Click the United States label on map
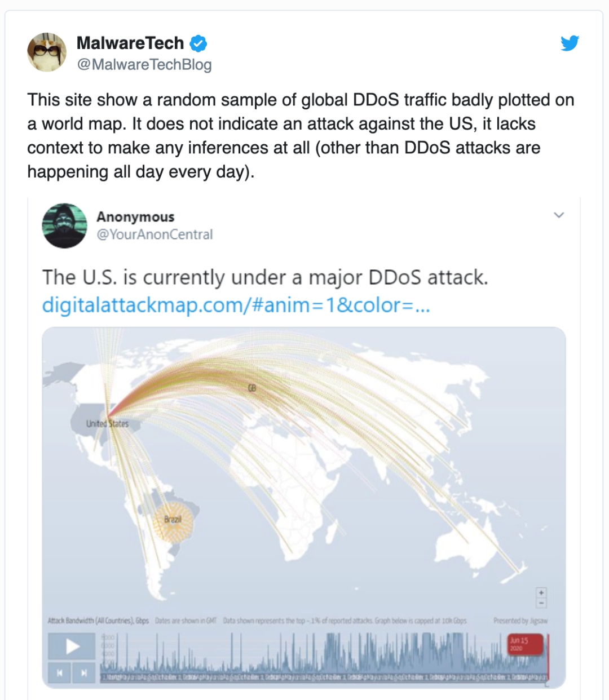The height and width of the screenshot is (700, 609). coord(107,423)
